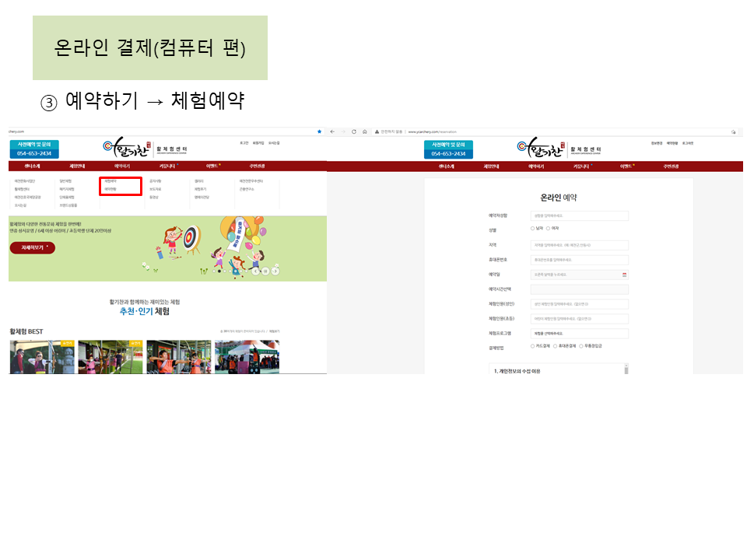This screenshot has height=560, width=747.
Task: Open 센터소개 menu on the homepage
Action: pos(33,166)
